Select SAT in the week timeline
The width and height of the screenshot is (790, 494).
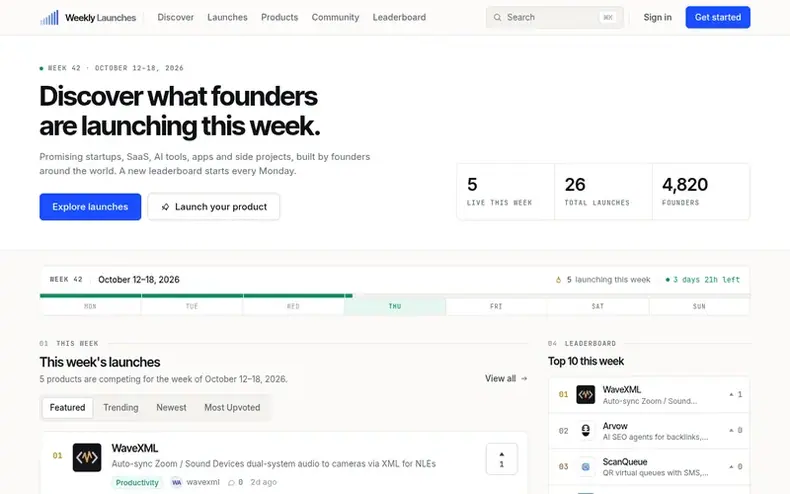click(598, 306)
